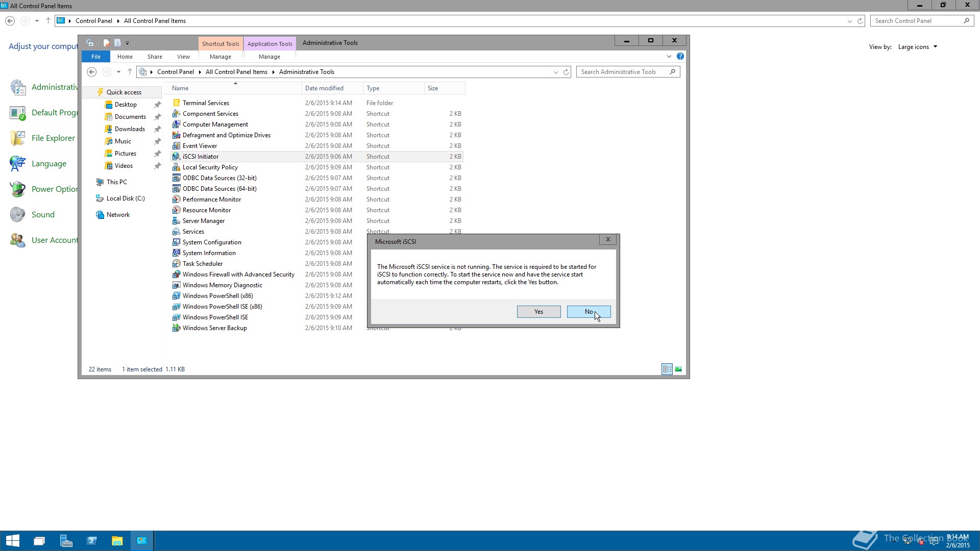Select the Application Tools contextual tab
The width and height of the screenshot is (980, 551).
coord(269,44)
